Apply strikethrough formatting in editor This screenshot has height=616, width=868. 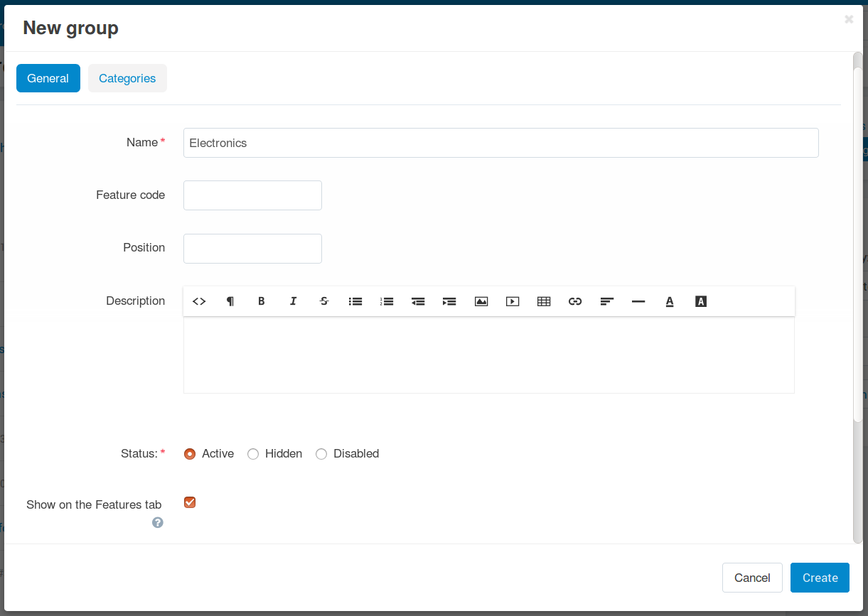click(x=324, y=301)
